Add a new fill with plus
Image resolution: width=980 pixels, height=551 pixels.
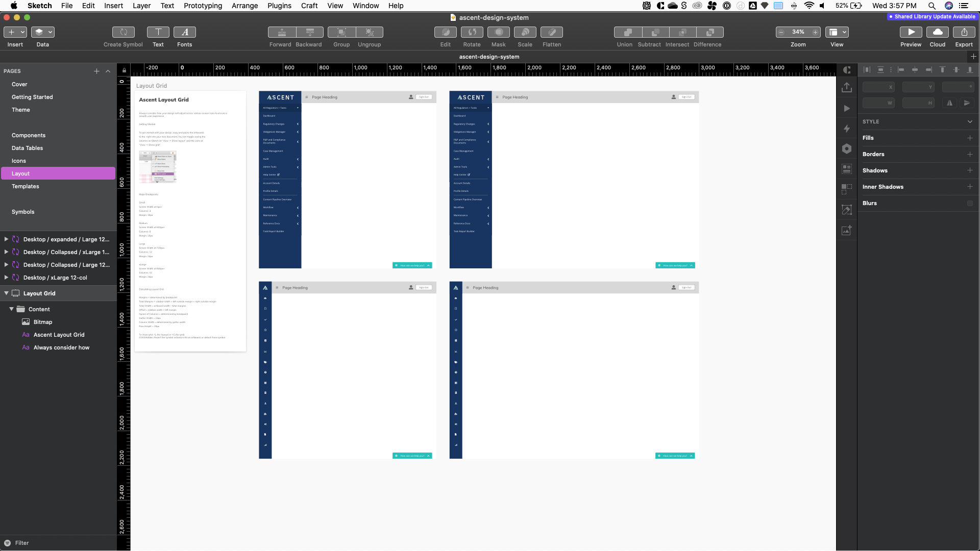tap(969, 138)
